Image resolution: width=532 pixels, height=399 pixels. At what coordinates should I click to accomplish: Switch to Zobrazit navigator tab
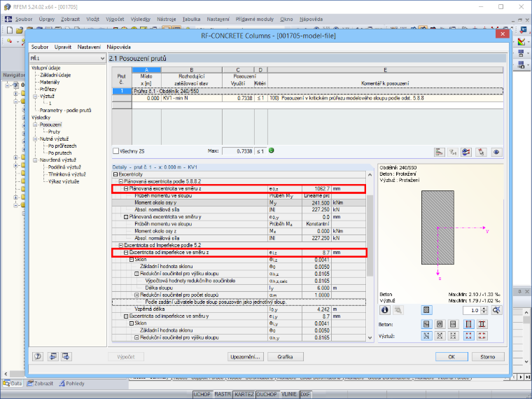[40, 384]
